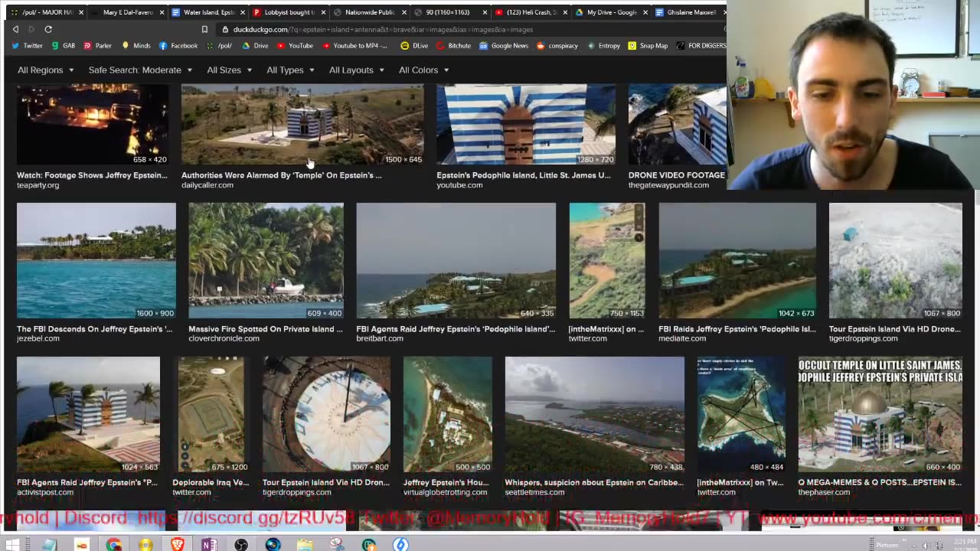Switch to Heli Crash YouTube tab
The image size is (980, 551).
click(531, 12)
